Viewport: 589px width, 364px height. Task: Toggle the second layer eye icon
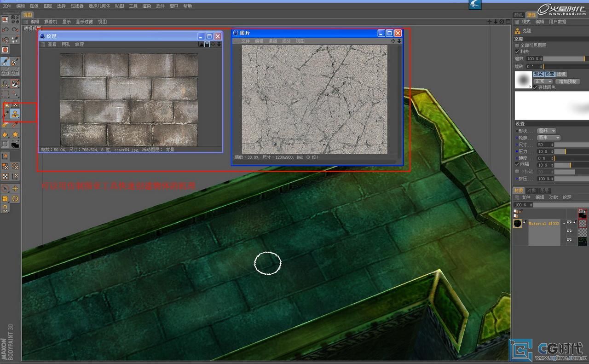[569, 231]
